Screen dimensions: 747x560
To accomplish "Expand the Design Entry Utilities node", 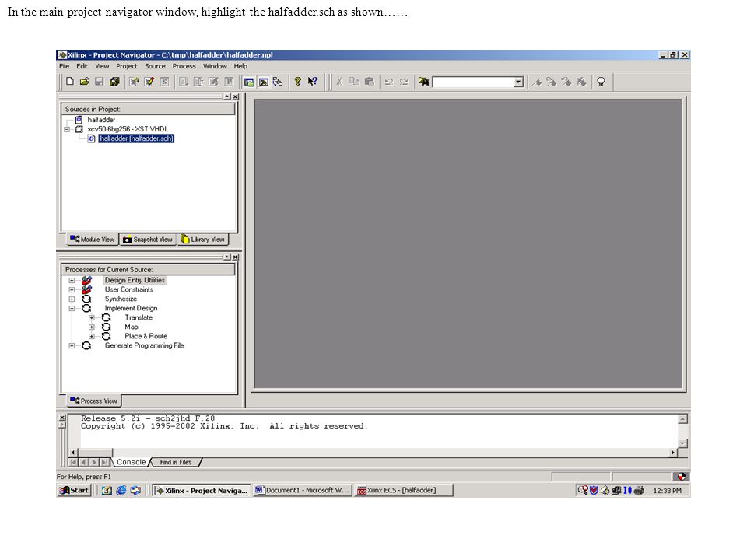I will tap(72, 281).
